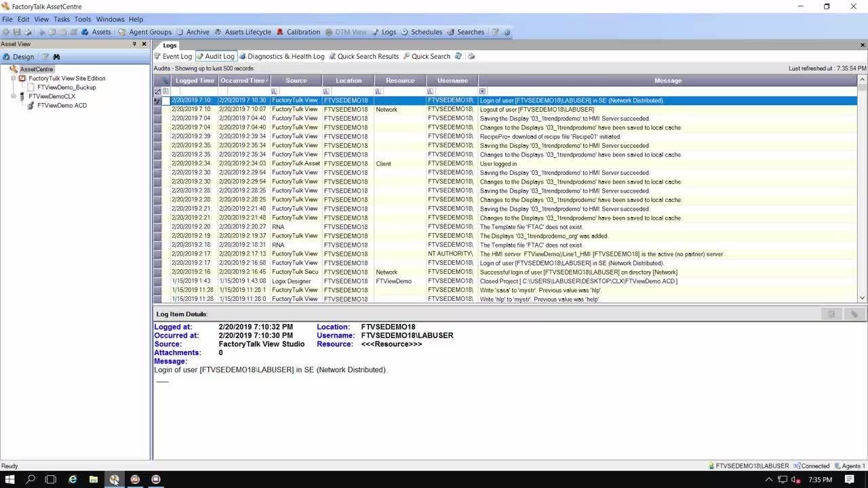Select the 'User logged in' log row

point(505,163)
